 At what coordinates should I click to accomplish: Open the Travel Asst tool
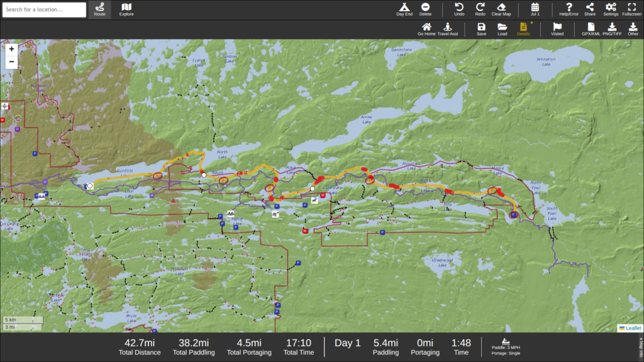pyautogui.click(x=448, y=29)
